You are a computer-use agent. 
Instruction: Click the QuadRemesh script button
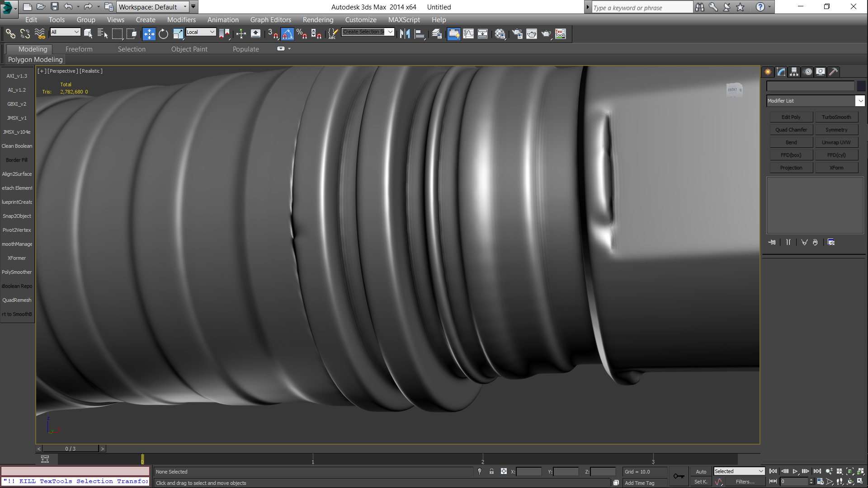[17, 300]
